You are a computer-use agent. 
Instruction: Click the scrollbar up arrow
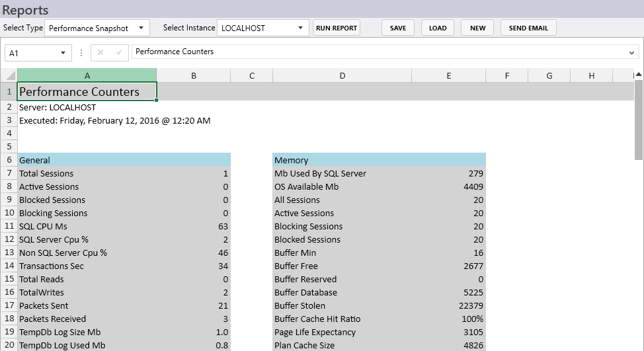pyautogui.click(x=638, y=74)
